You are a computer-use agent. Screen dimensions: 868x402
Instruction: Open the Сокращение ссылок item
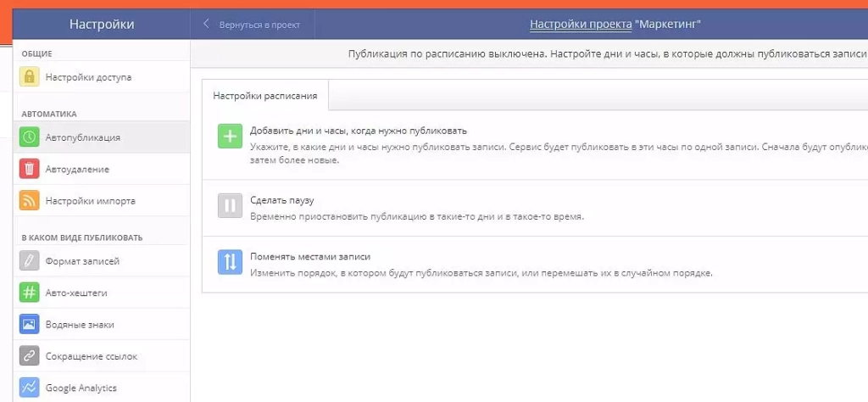[x=102, y=356]
